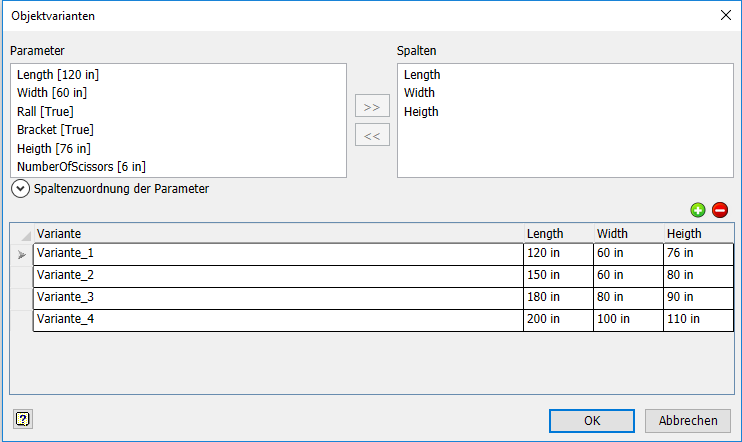Click the red remove variant icon
742x442 pixels.
[x=720, y=210]
